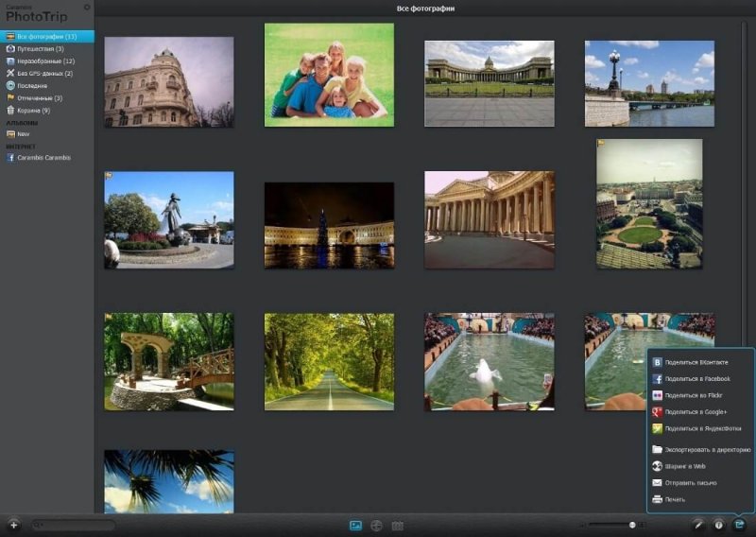Open 'Неразобранные (12)' category
The image size is (756, 537).
[x=46, y=61]
